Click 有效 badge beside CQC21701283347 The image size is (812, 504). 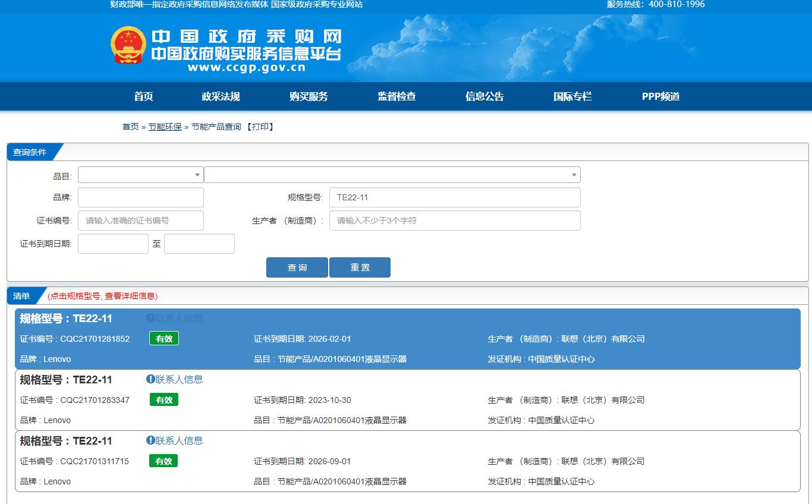pyautogui.click(x=164, y=400)
